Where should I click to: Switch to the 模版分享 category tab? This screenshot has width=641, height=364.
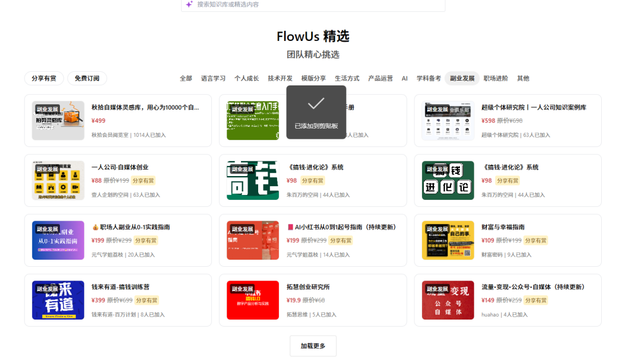(313, 78)
